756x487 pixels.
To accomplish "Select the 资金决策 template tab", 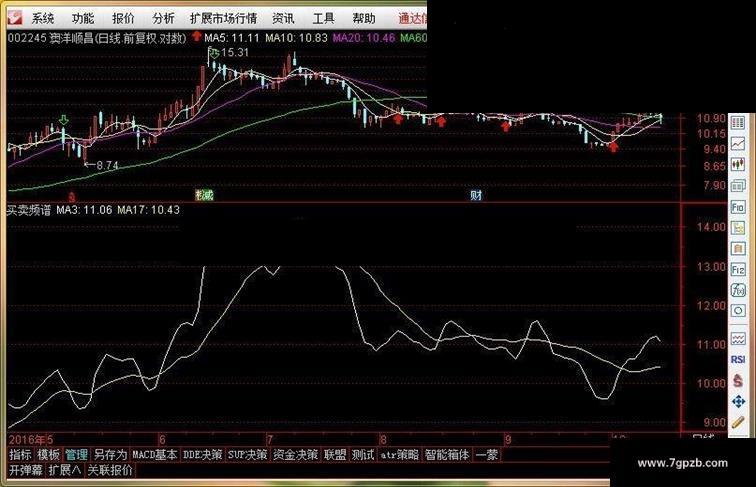I will 296,455.
